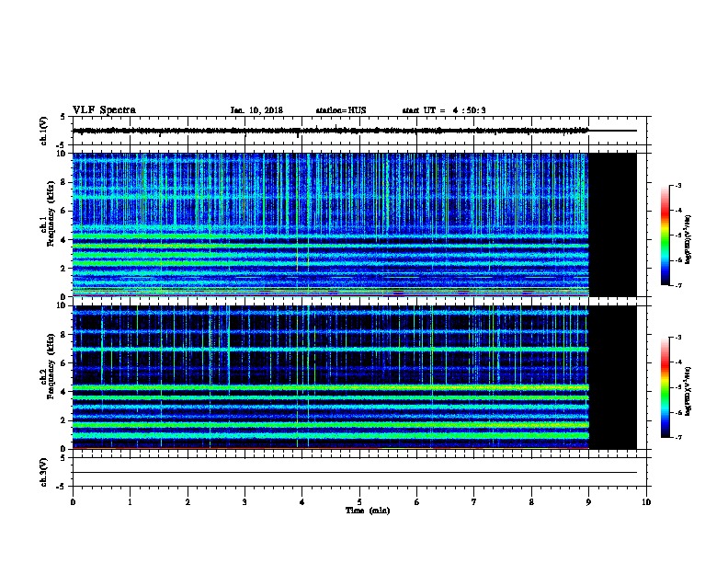The width and height of the screenshot is (728, 563).
Task: Click the "VLF Spectra" plot title
Action: point(104,110)
